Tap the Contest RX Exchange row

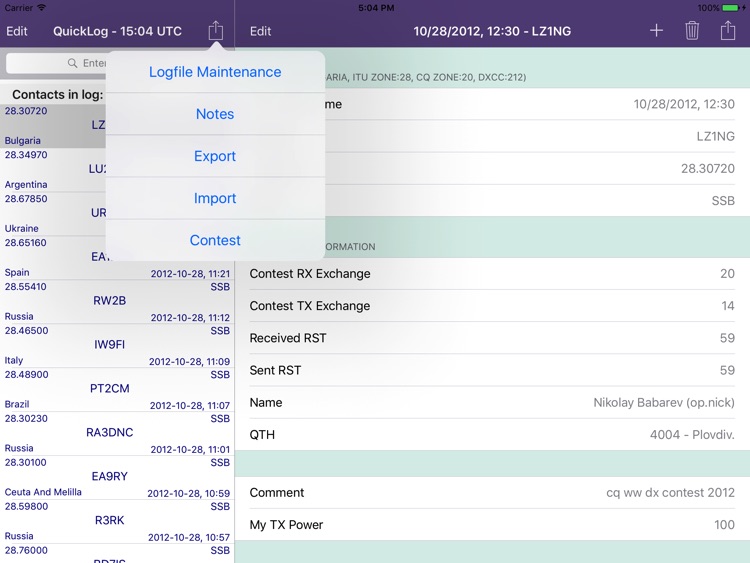pos(492,274)
